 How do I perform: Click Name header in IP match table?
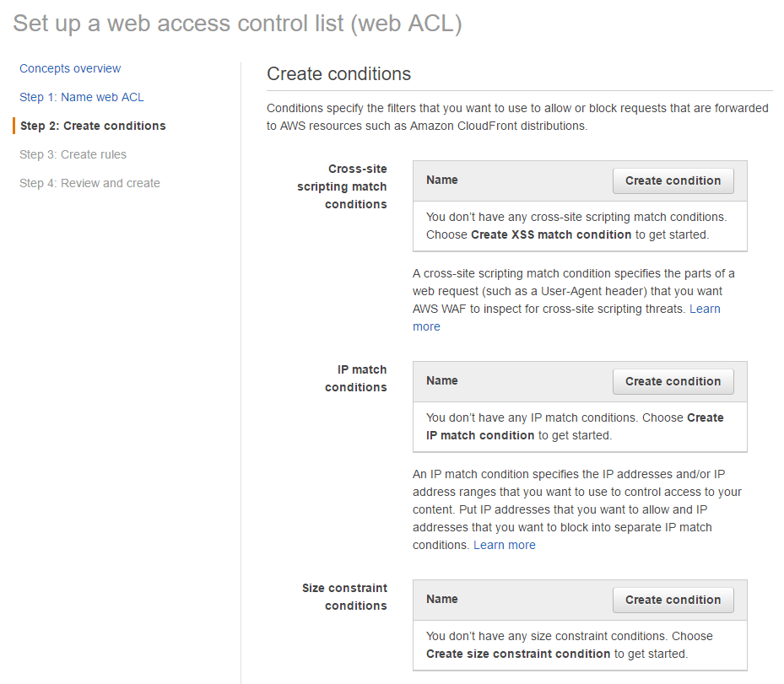point(442,380)
